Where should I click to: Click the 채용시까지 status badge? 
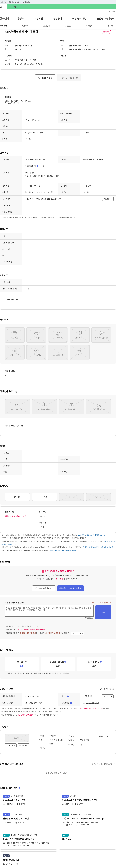106,32
